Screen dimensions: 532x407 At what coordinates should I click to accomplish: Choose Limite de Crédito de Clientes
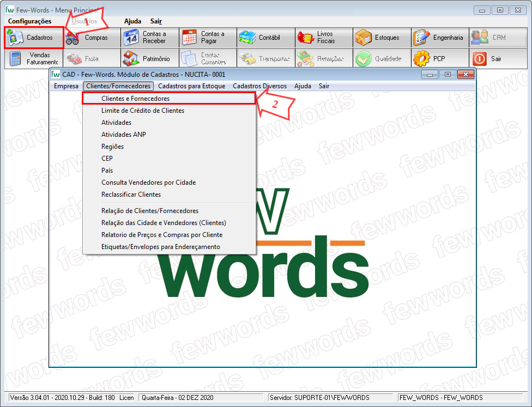[x=169, y=111]
